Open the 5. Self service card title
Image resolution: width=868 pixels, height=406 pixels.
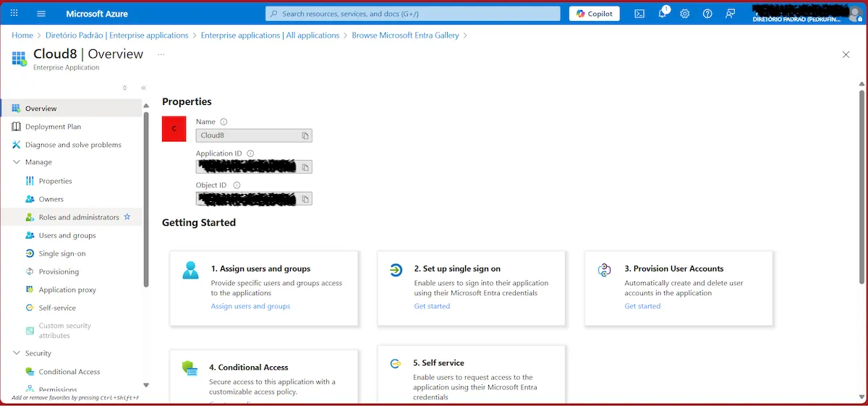click(x=438, y=363)
